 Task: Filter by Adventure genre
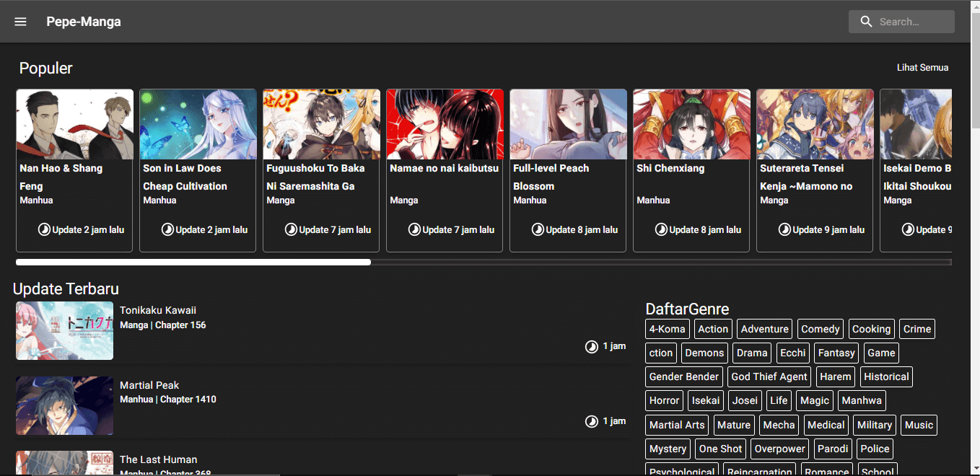[x=765, y=329]
